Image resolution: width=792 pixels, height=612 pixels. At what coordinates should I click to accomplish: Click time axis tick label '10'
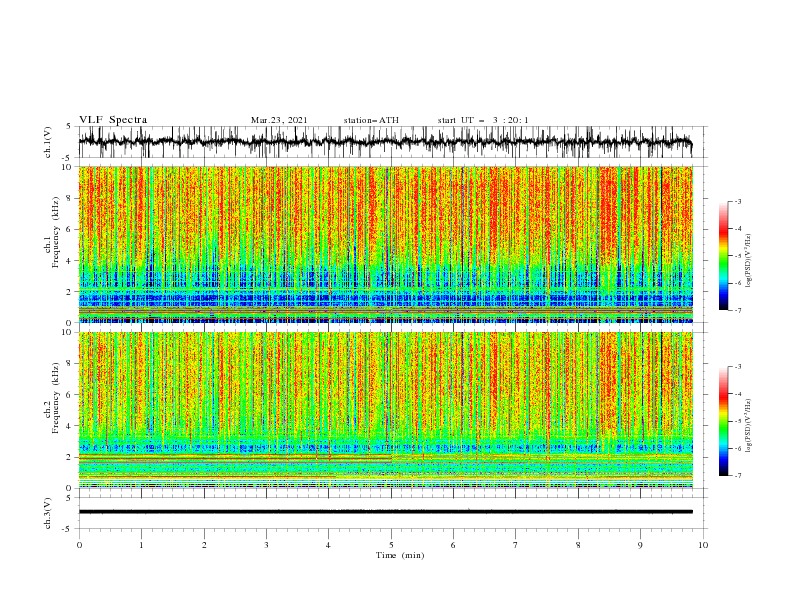coord(703,545)
